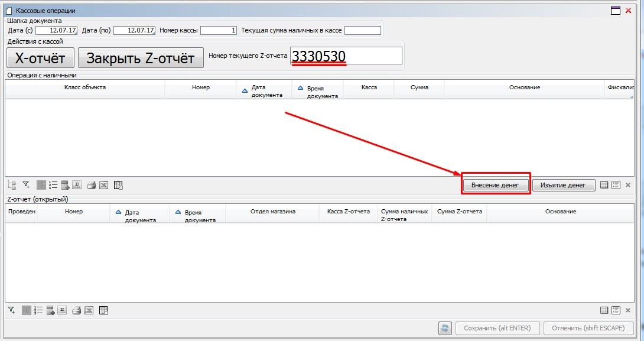Sort by Время документа in Z-отчет table

197,216
